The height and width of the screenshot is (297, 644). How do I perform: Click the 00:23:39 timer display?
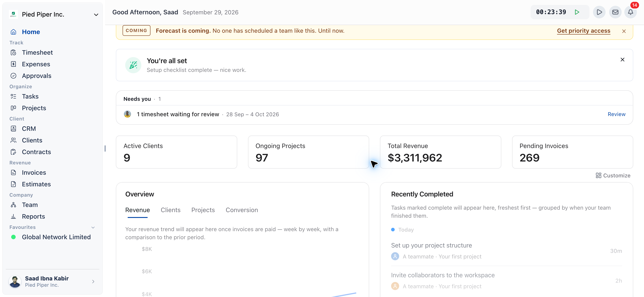click(x=551, y=12)
